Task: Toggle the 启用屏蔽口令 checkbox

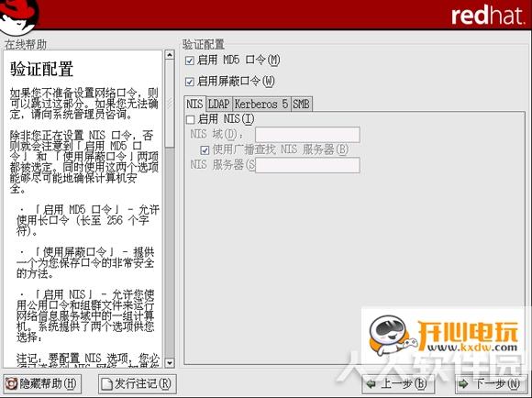Action: [190, 82]
